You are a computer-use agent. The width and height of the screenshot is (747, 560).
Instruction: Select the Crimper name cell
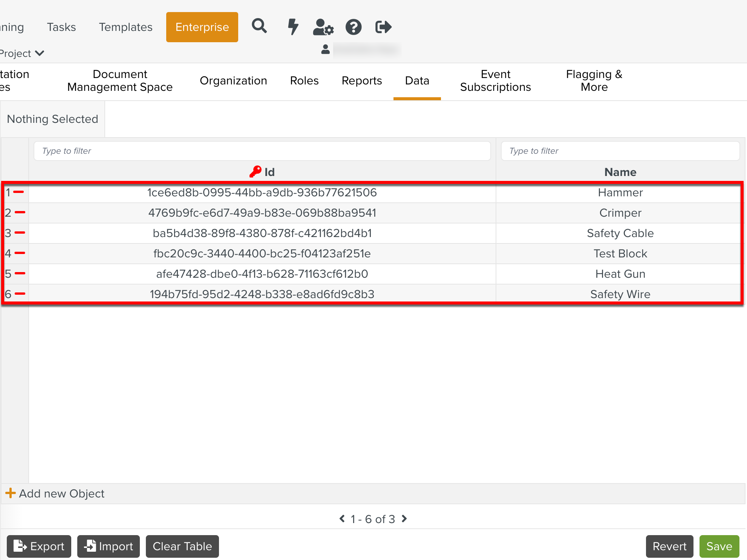pyautogui.click(x=620, y=213)
